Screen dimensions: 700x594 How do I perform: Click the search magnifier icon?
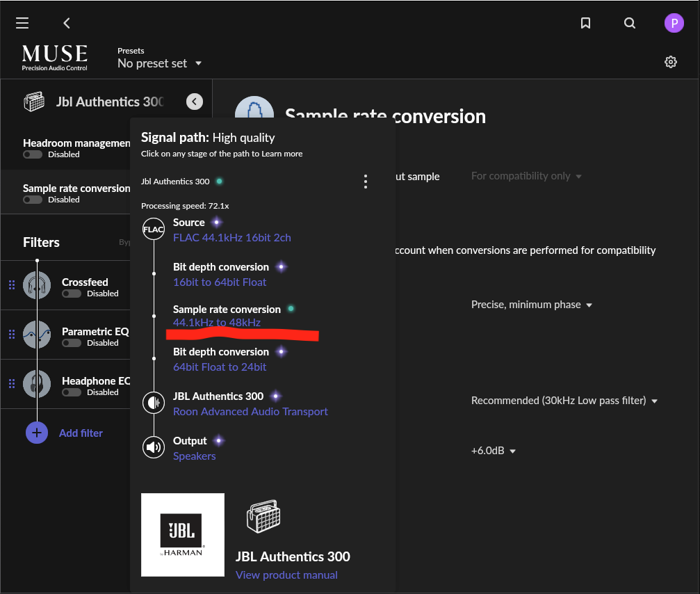pyautogui.click(x=630, y=23)
